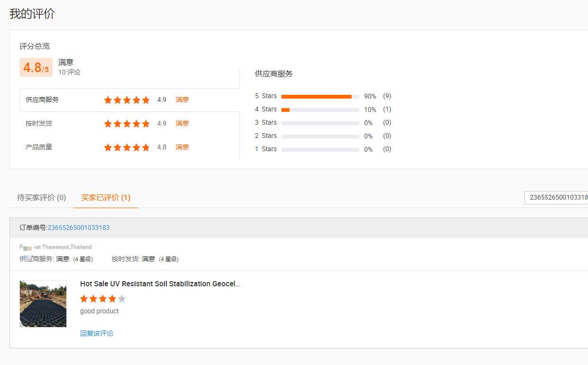
Task: Click the geocell product thumbnail image
Action: tap(43, 304)
